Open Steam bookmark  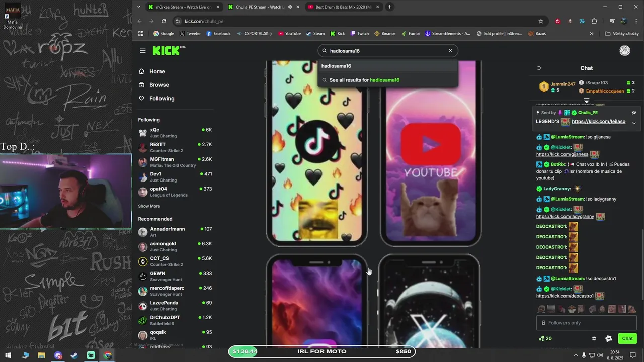click(315, 34)
